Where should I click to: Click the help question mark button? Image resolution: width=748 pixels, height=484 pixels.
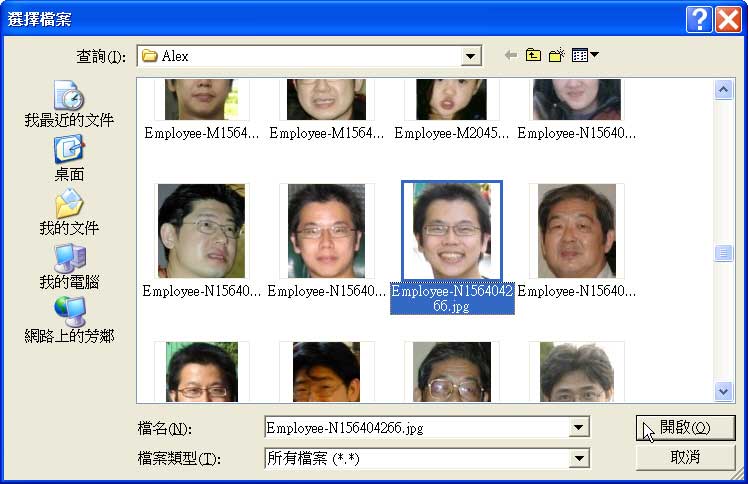(x=699, y=20)
